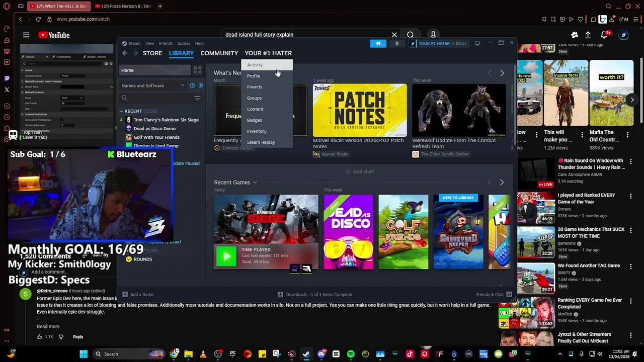The image size is (644, 362).
Task: Select Steam Replay from the dropdown menu
Action: point(267,142)
